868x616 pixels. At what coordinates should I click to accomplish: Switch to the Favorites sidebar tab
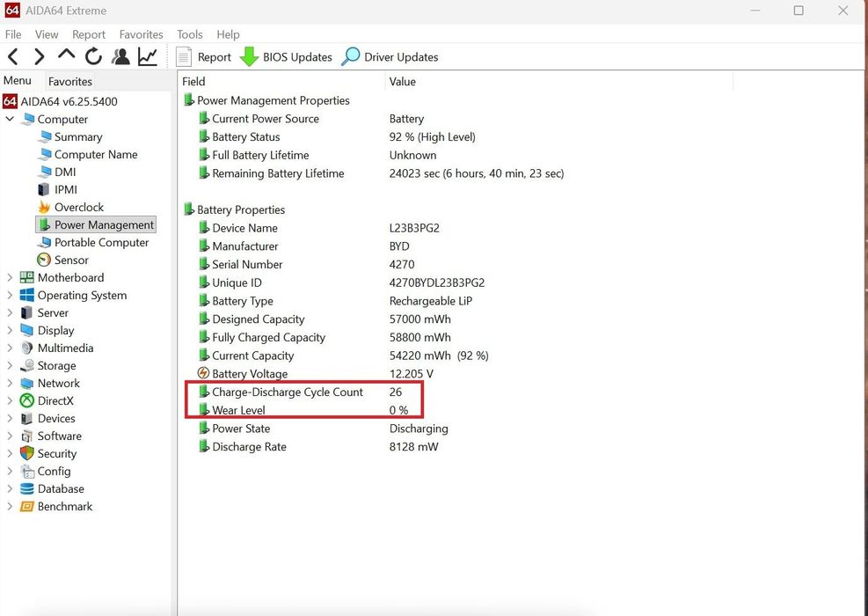pos(69,82)
